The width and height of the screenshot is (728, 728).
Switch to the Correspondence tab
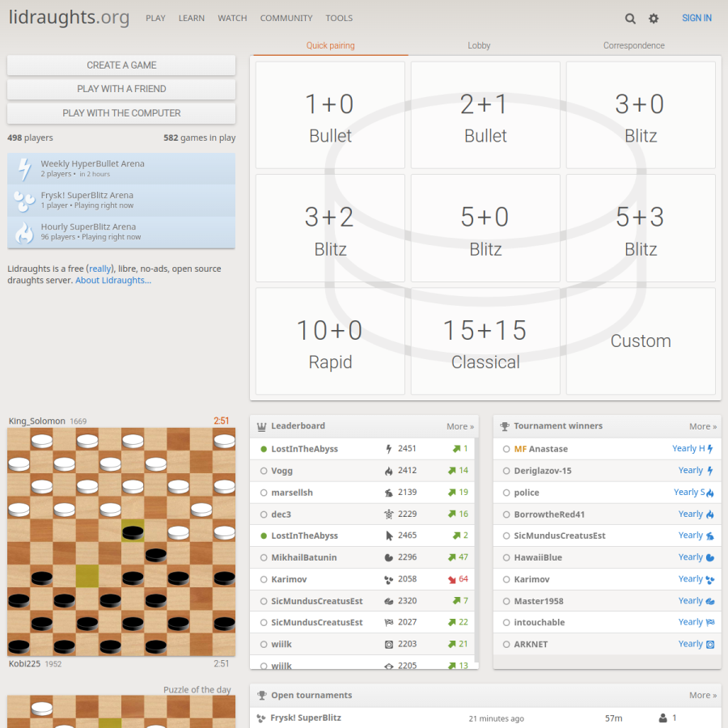point(633,45)
